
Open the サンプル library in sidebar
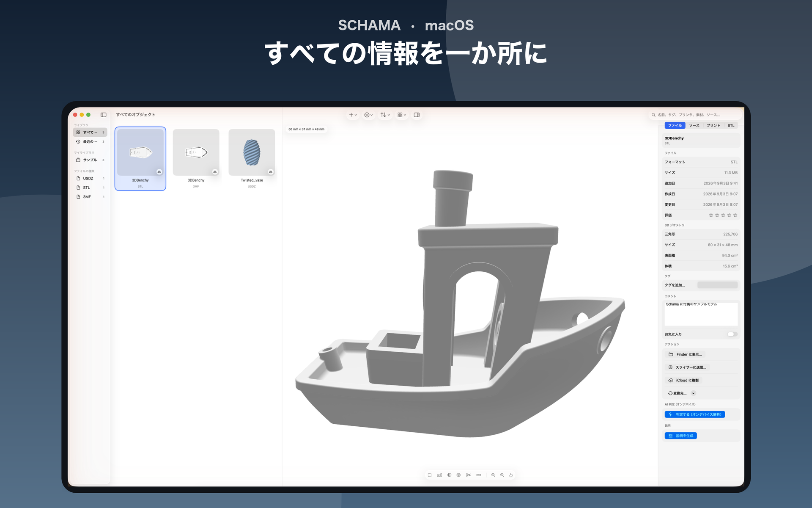click(x=90, y=160)
